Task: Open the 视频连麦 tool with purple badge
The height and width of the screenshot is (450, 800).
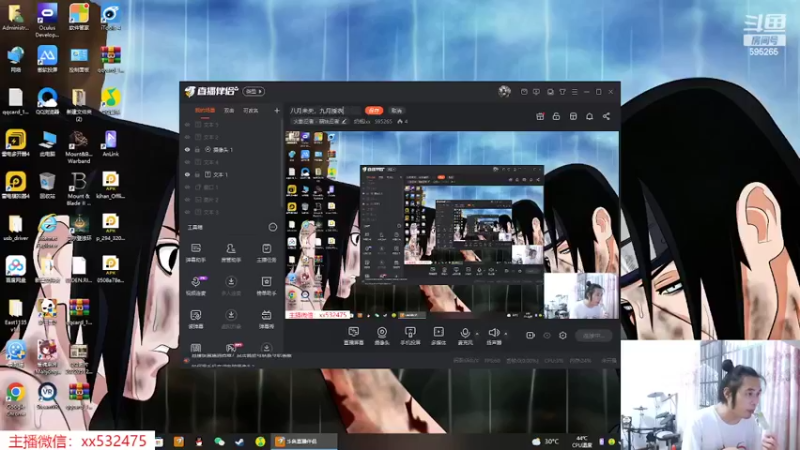Action: 195,286
